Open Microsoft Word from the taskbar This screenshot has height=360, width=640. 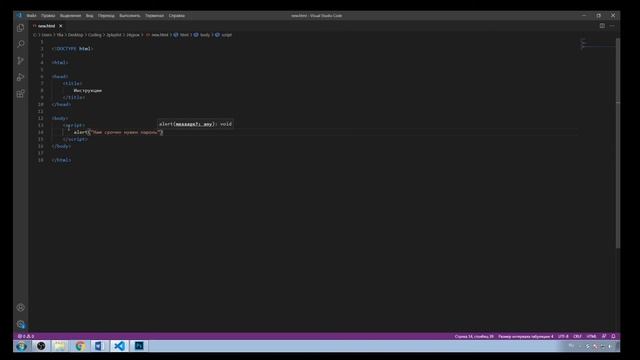(x=99, y=346)
